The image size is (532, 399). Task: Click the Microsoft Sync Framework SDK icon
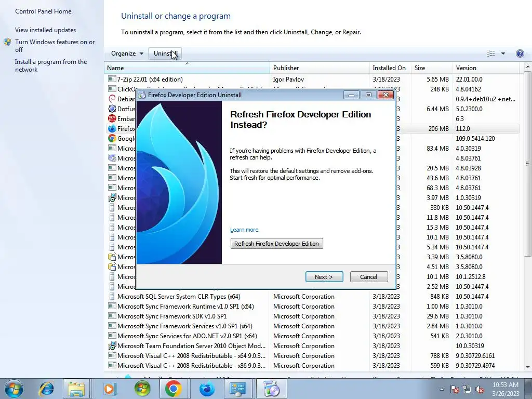pos(112,316)
